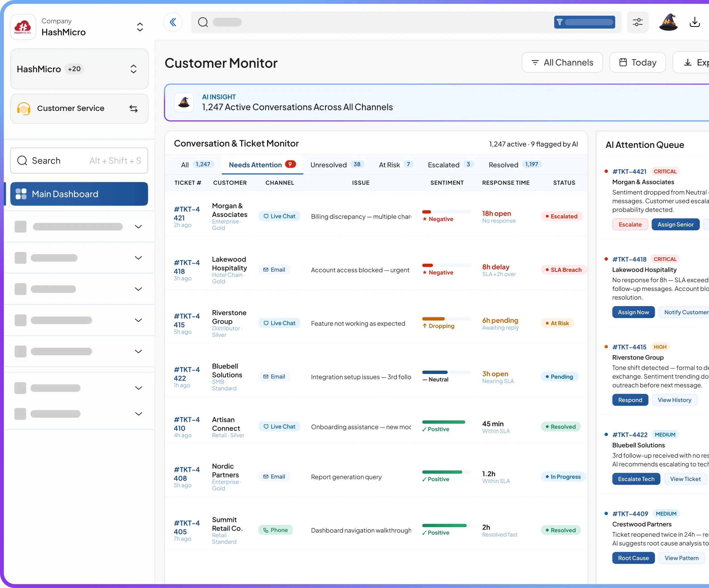Image resolution: width=709 pixels, height=588 pixels.
Task: Click Respond for Riverstone Group
Action: tap(630, 400)
